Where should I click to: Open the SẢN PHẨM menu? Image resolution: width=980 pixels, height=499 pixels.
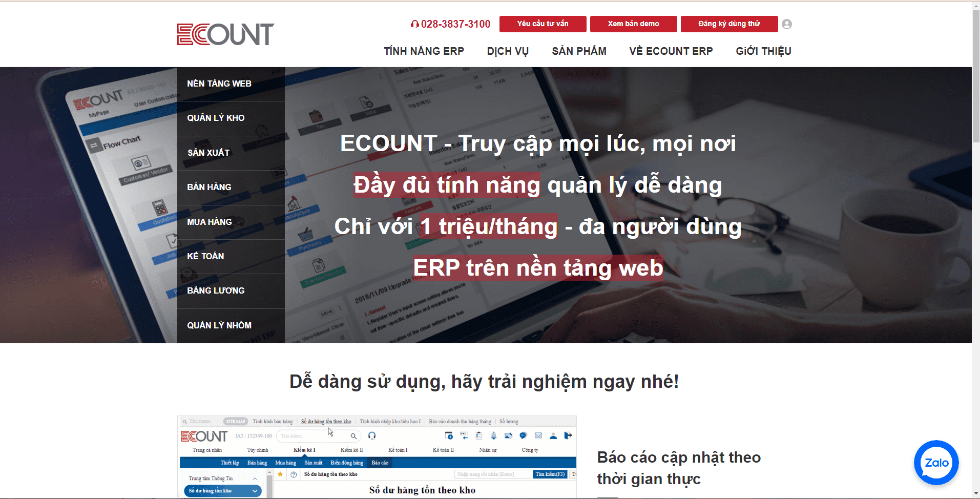click(579, 51)
